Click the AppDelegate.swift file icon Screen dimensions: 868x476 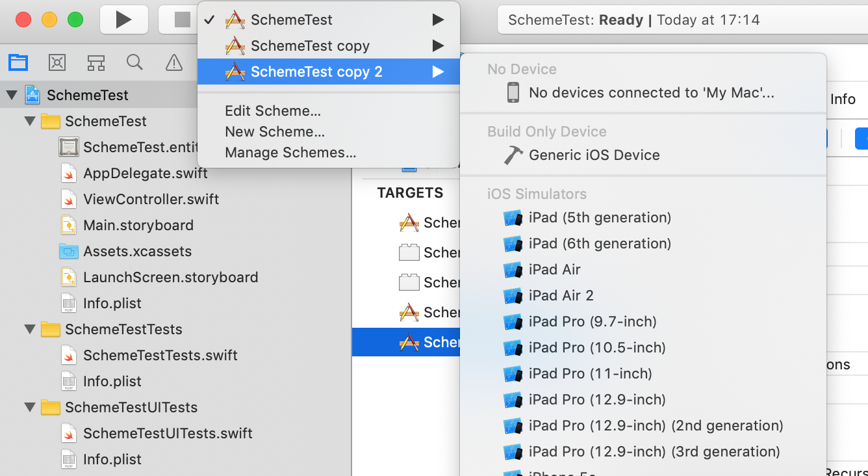pos(69,173)
